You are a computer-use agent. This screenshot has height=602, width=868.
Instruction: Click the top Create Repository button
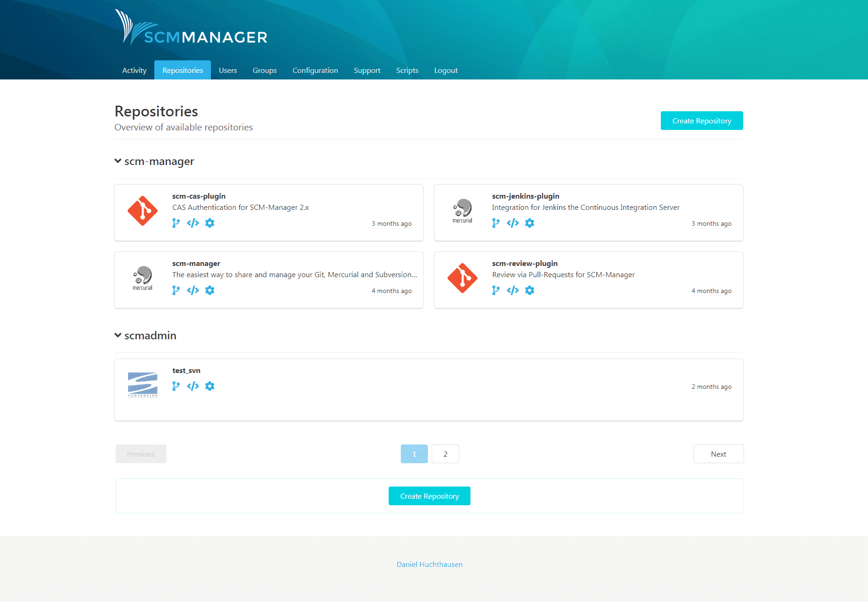(x=702, y=121)
